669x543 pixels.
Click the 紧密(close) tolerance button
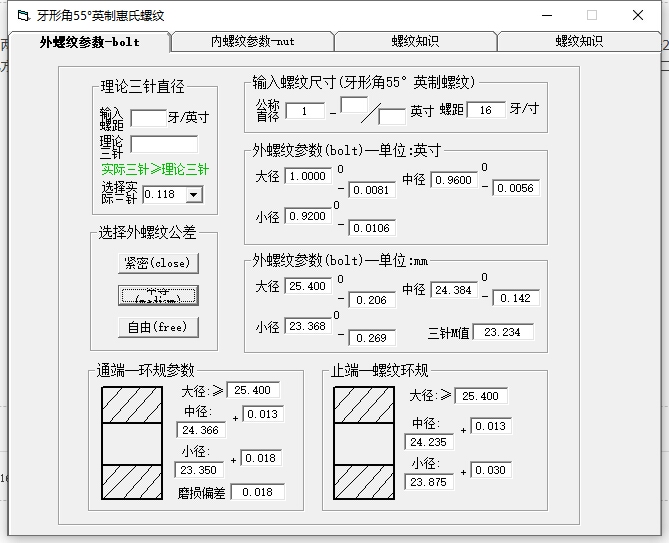coord(158,263)
